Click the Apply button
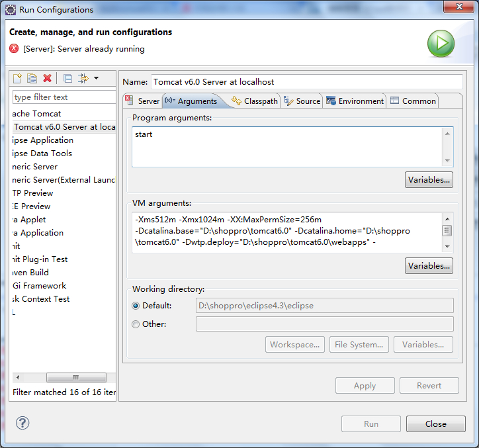 365,385
